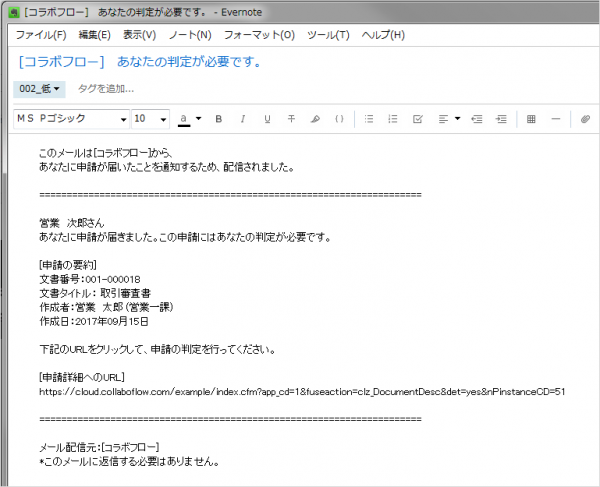Click the 作成日:2017年09月15日 line

(94, 321)
